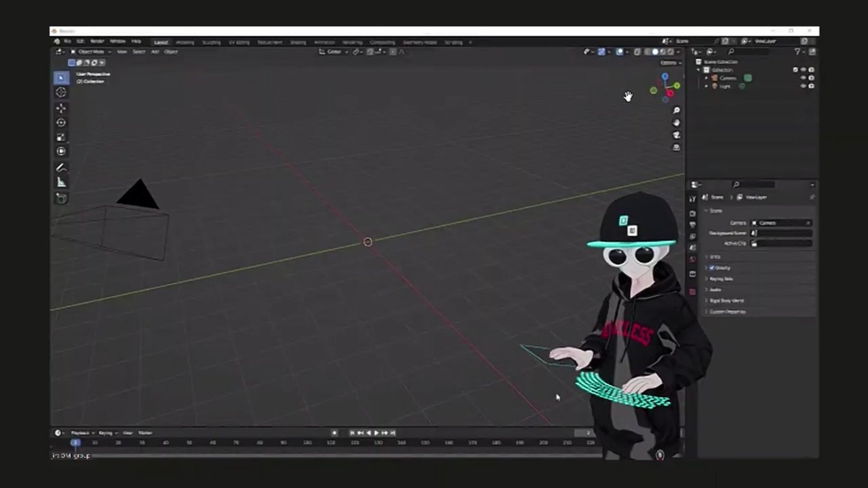The image size is (868, 488).
Task: Select the 3D Cursor tool
Action: 61,93
